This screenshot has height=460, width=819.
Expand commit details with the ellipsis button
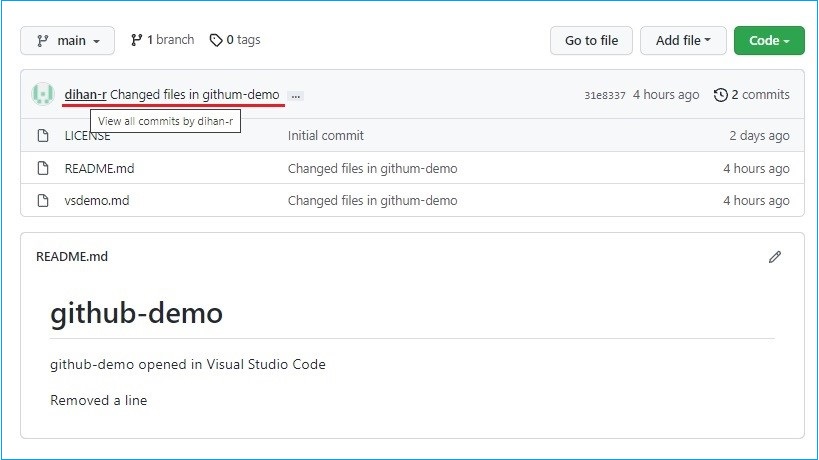(x=296, y=96)
